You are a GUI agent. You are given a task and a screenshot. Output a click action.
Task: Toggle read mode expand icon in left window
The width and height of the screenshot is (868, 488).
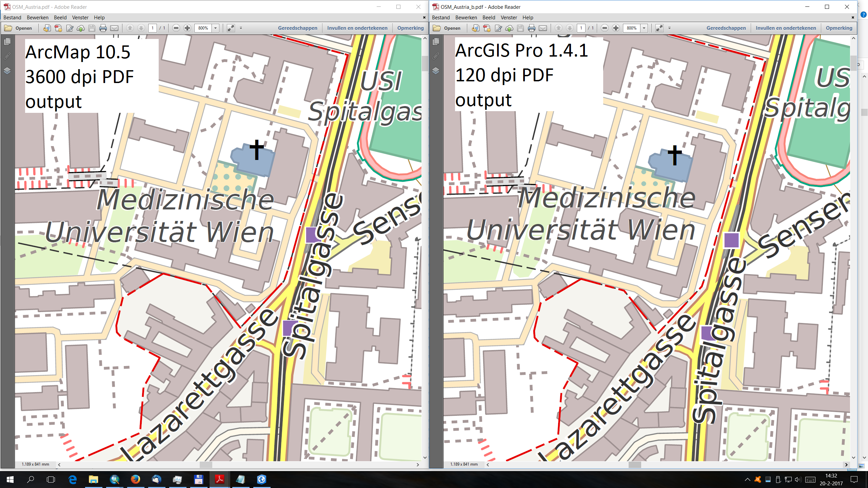(231, 28)
